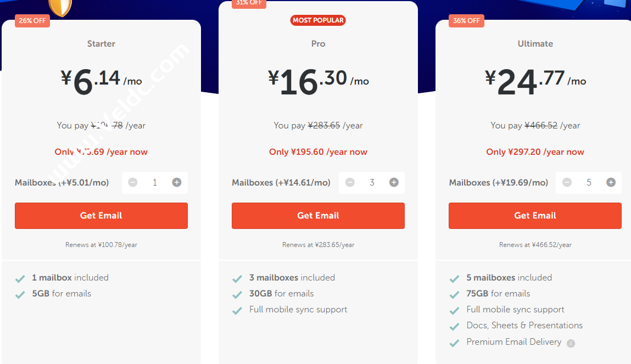
Task: Add a mailbox to the Ultimate plan
Action: (611, 182)
